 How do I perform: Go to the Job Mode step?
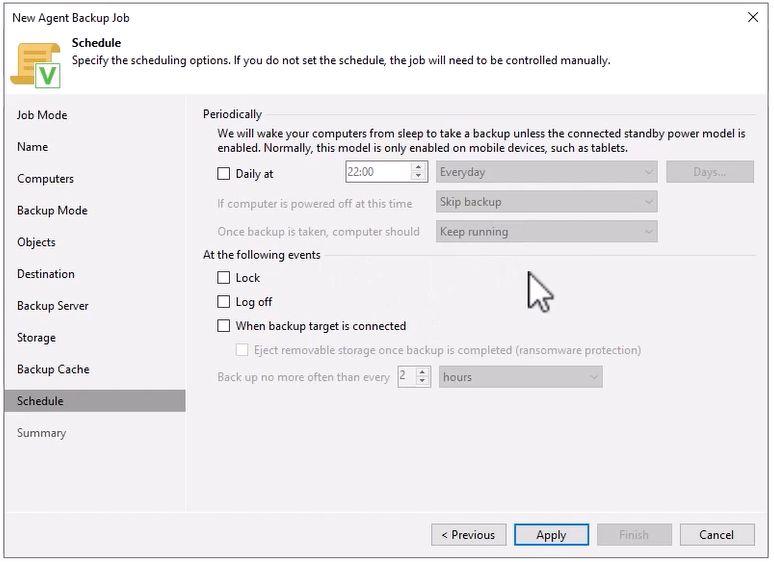pyautogui.click(x=42, y=115)
